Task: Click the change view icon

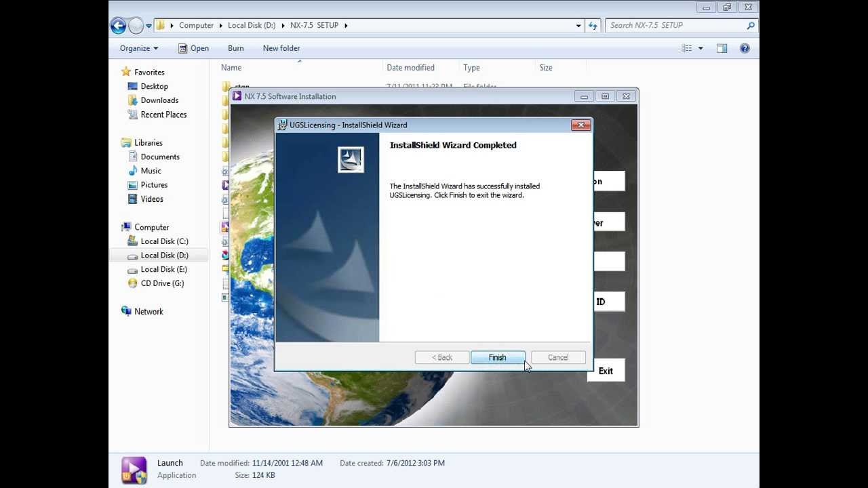Action: pyautogui.click(x=687, y=48)
